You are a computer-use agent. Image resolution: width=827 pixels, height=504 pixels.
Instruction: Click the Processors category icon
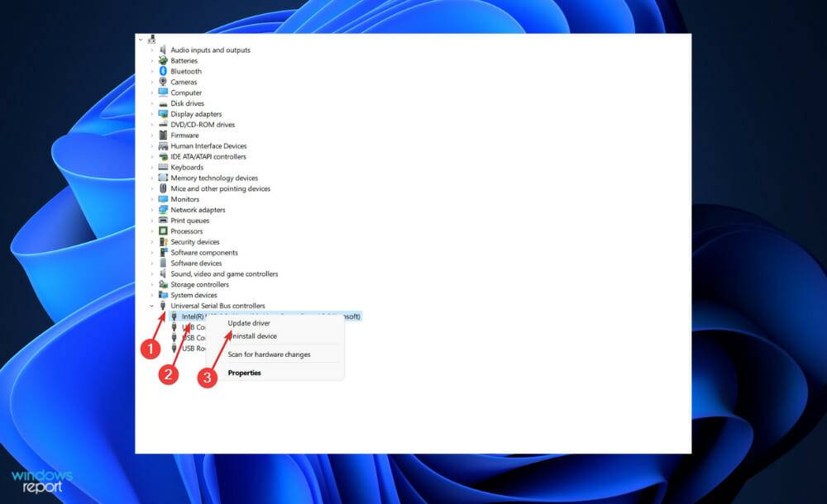(163, 231)
